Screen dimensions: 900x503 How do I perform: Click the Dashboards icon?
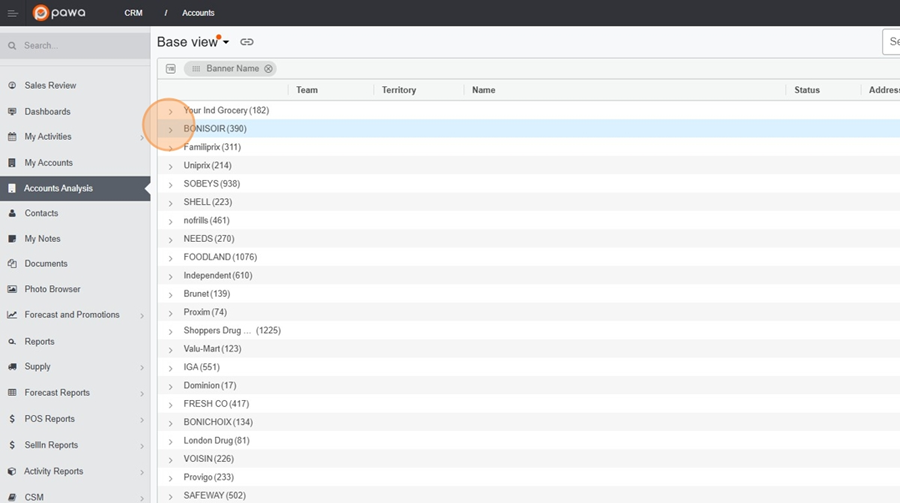(12, 111)
